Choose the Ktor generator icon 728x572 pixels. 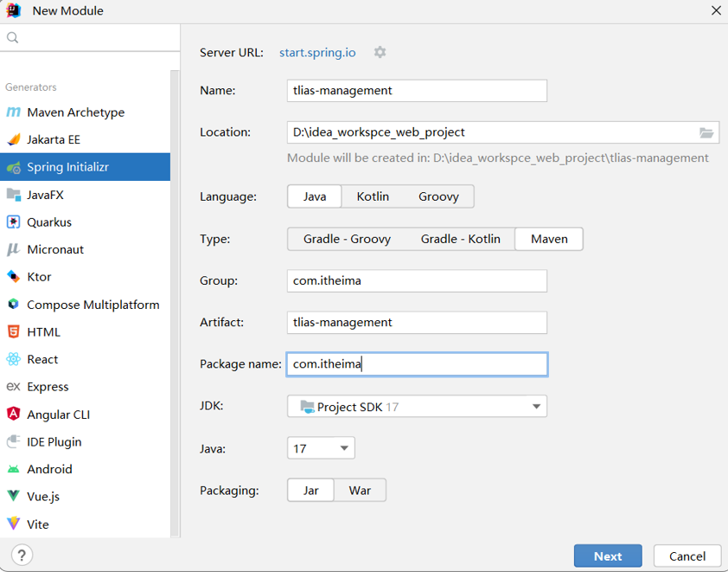pyautogui.click(x=13, y=277)
